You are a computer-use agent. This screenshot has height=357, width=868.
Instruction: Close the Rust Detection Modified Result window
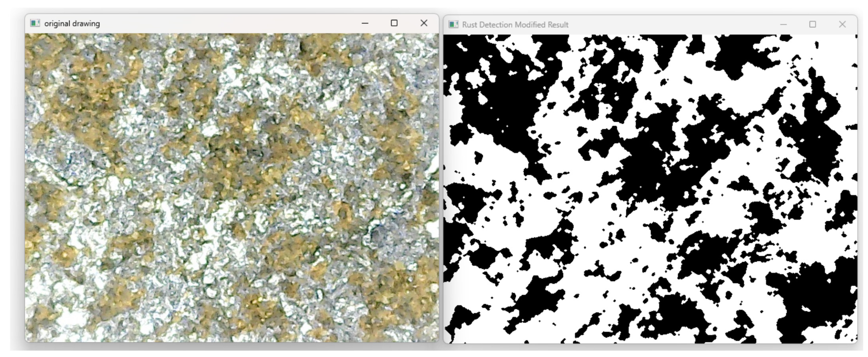842,25
